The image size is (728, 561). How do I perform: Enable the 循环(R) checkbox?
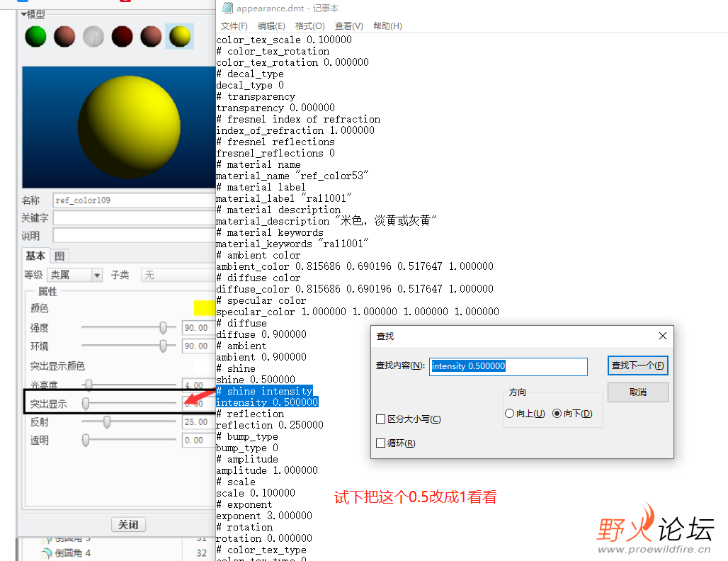click(381, 443)
